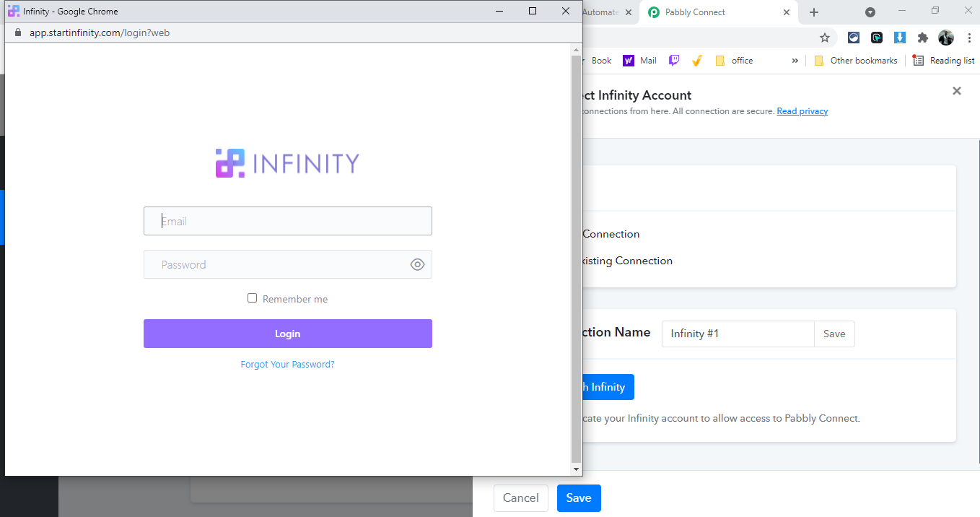Click scroll-up arrow in Infinity popup scrollbar
Screen dimensions: 980x517
point(576,51)
